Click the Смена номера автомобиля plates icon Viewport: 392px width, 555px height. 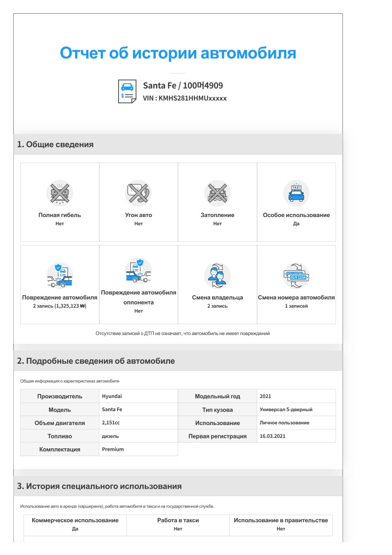point(297,275)
